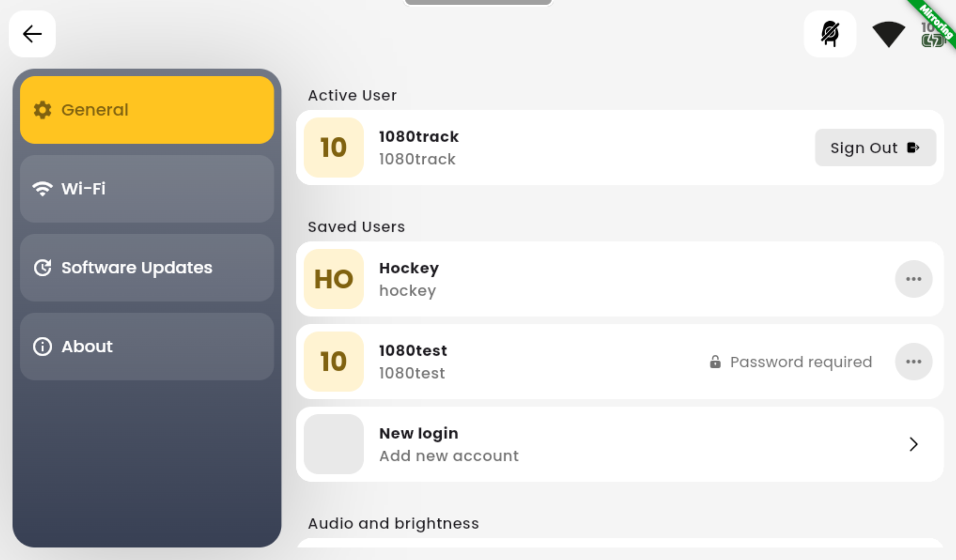
Task: Open the Wi-Fi status indicator icon
Action: [x=888, y=34]
